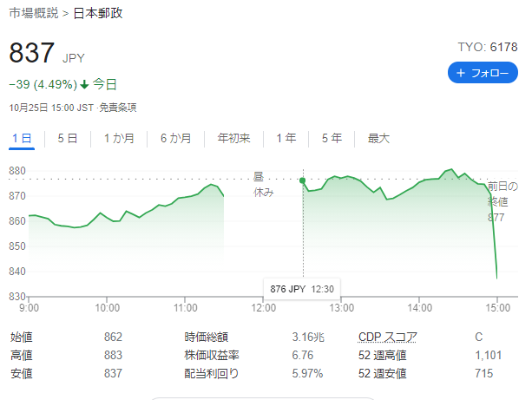Click the 株価収益率 value 6.76

click(303, 355)
